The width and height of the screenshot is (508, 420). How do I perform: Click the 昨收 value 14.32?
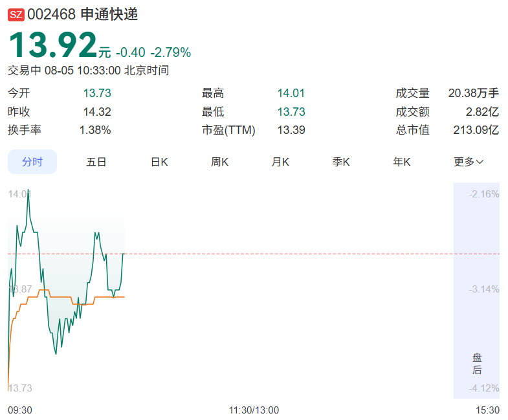97,112
